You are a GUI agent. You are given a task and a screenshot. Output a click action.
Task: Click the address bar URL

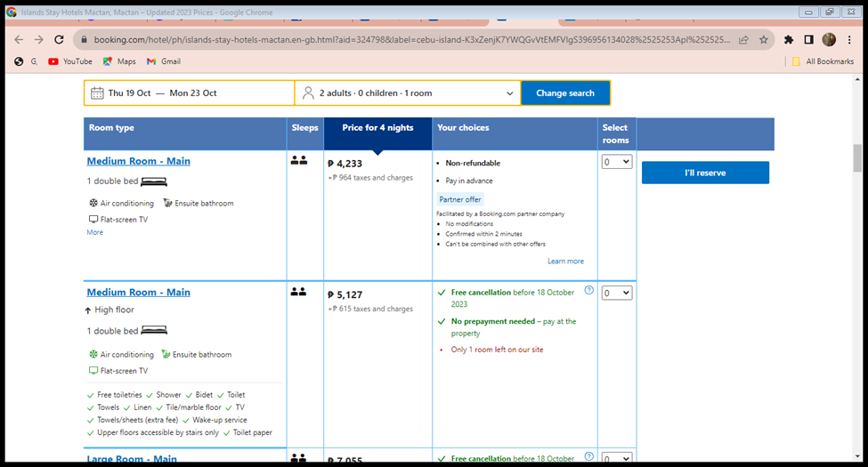coord(411,40)
